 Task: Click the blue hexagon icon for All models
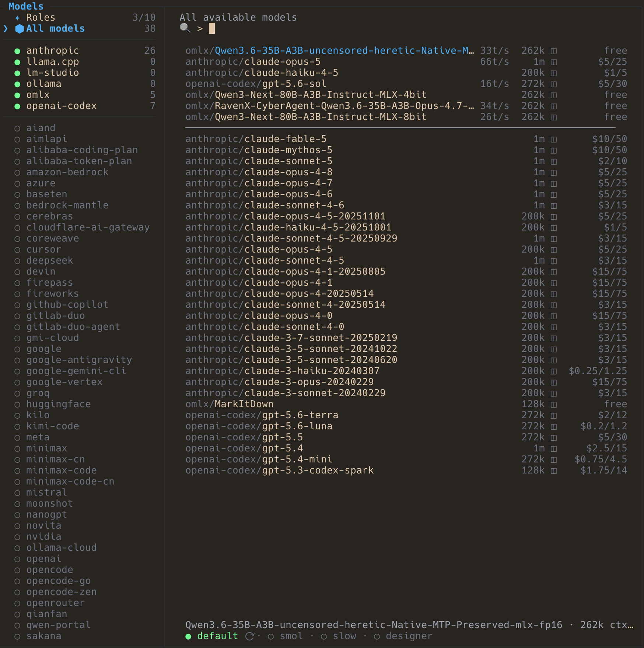coord(20,29)
